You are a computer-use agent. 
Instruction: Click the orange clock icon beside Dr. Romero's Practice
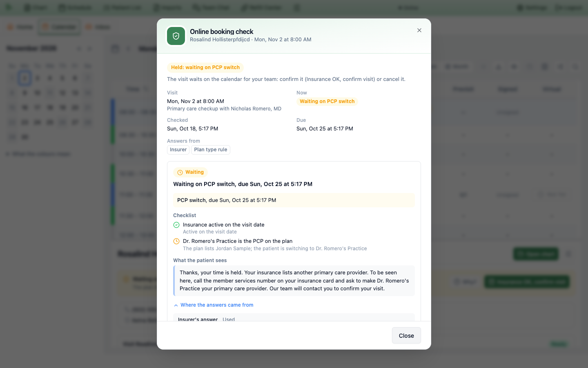pyautogui.click(x=176, y=241)
